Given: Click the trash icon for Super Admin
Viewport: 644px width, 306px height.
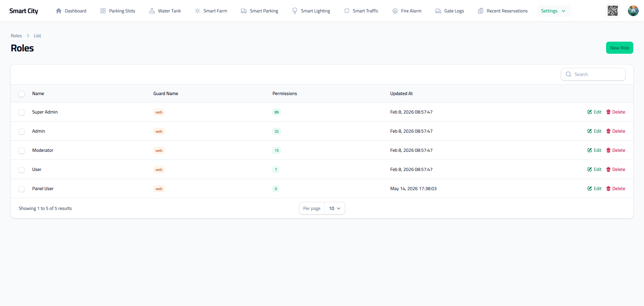Looking at the screenshot, I should click(x=608, y=112).
